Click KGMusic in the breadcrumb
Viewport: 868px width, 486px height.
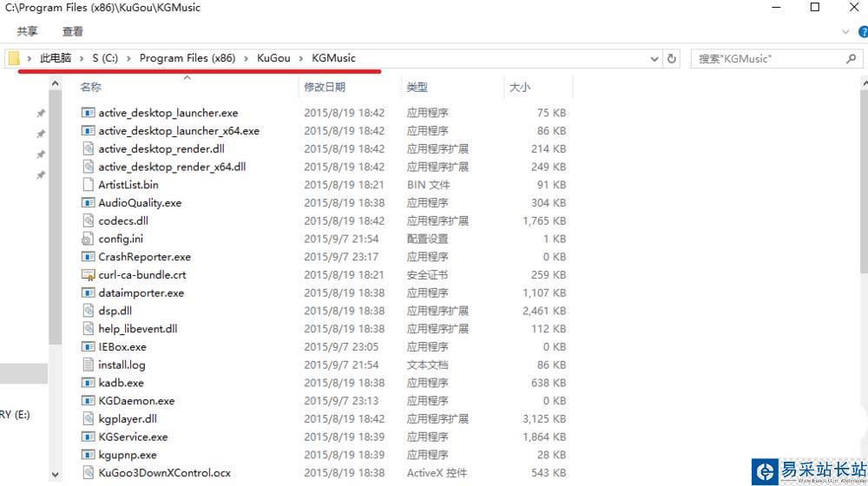[333, 58]
